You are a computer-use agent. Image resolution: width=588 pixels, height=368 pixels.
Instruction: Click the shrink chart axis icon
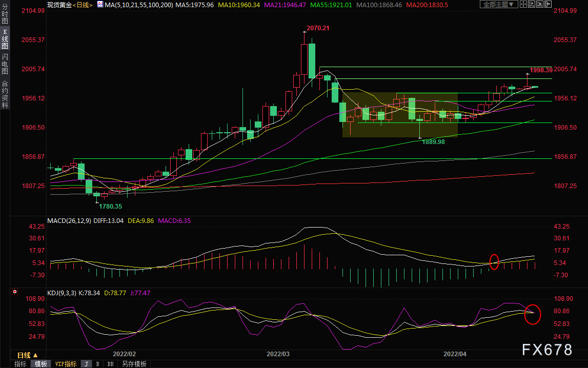pos(532,4)
